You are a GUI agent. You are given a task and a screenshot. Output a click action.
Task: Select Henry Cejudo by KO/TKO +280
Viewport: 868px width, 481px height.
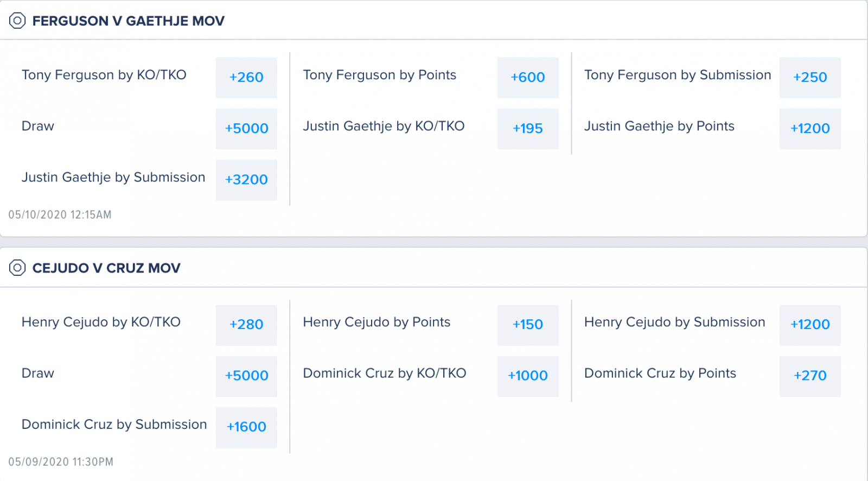(x=246, y=325)
